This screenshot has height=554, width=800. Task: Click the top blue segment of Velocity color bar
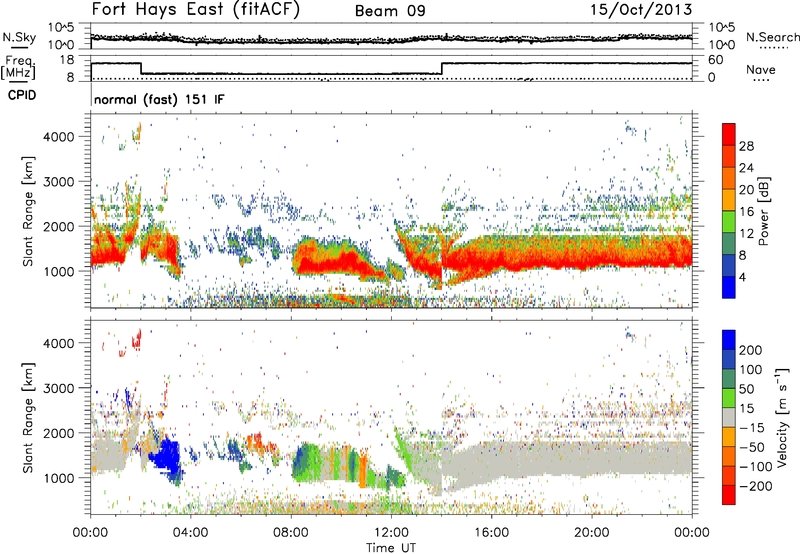click(729, 340)
